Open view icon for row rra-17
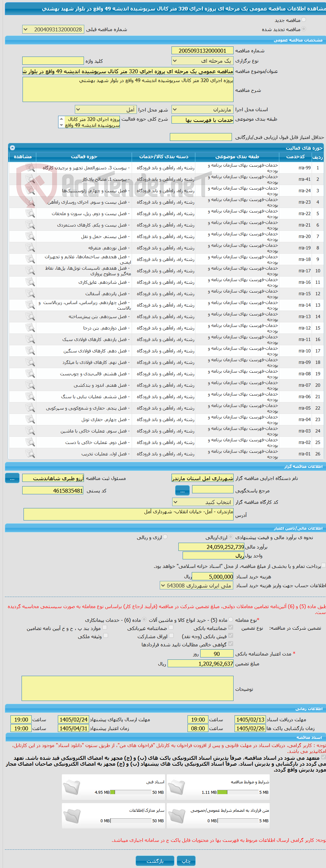This screenshot has width=326, height=868. tap(30, 271)
